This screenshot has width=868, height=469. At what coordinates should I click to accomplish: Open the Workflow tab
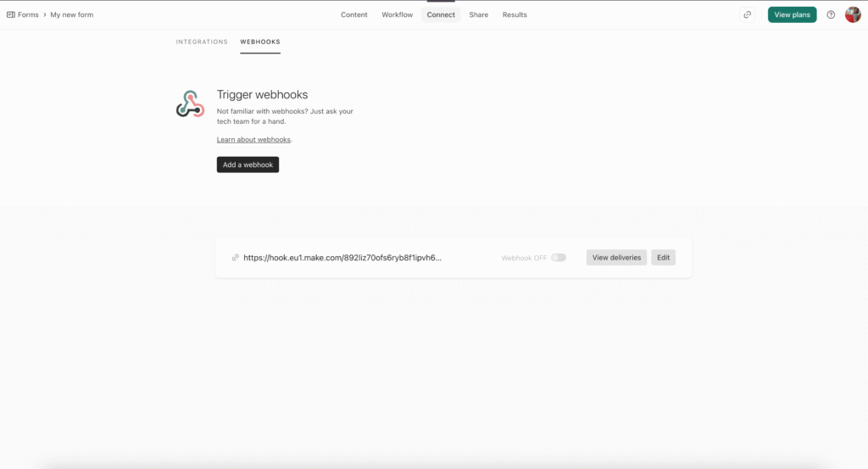point(397,14)
